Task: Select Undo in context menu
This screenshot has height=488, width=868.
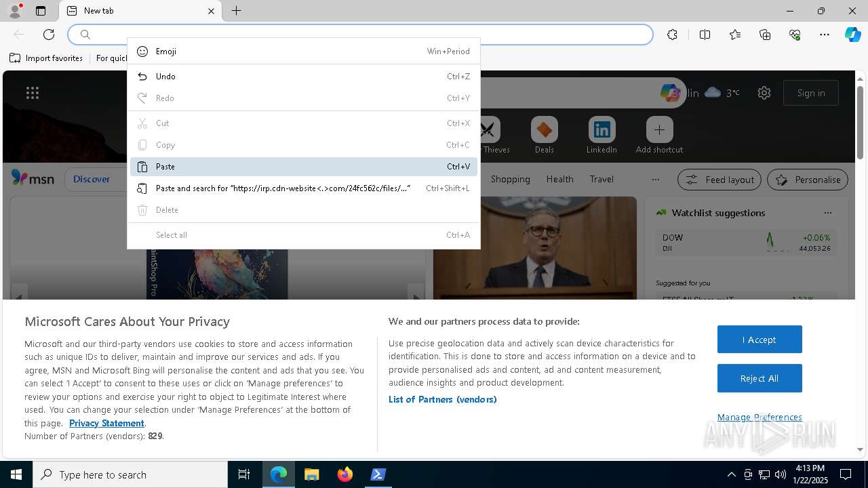Action: 303,77
